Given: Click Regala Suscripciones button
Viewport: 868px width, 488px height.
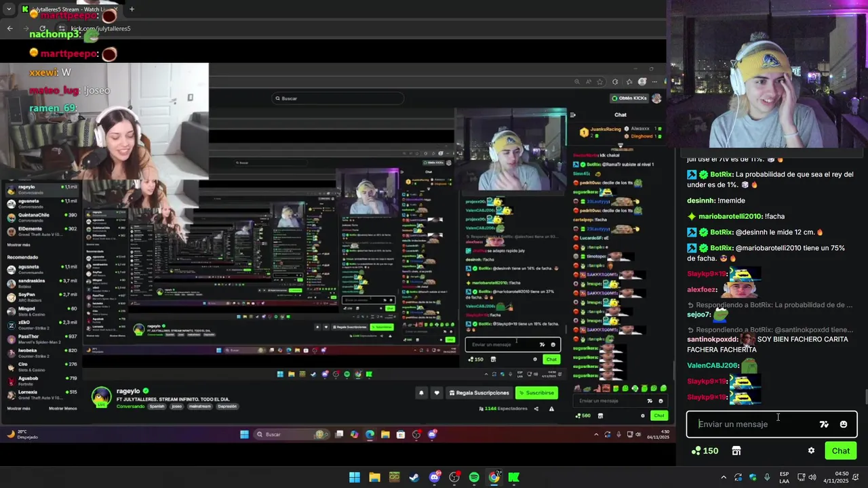Looking at the screenshot, I should pyautogui.click(x=478, y=392).
